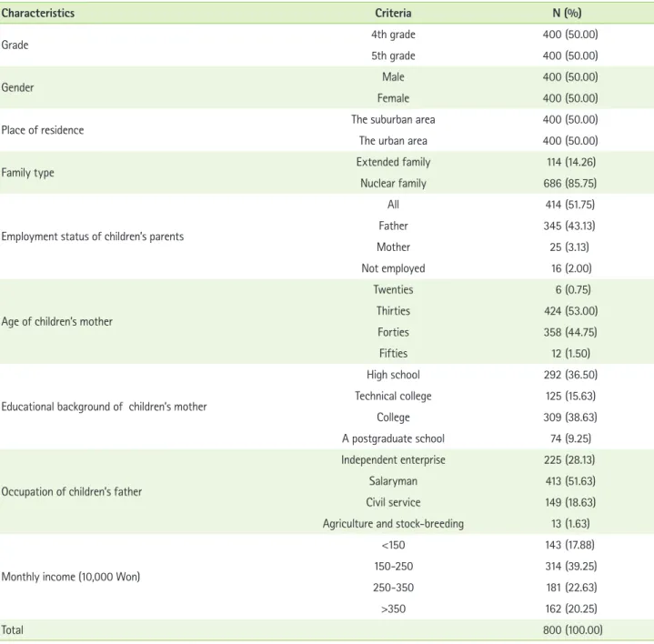Screen dimensions: 654x644
Task: Click the value 12 (1.50)
Action: (x=570, y=353)
